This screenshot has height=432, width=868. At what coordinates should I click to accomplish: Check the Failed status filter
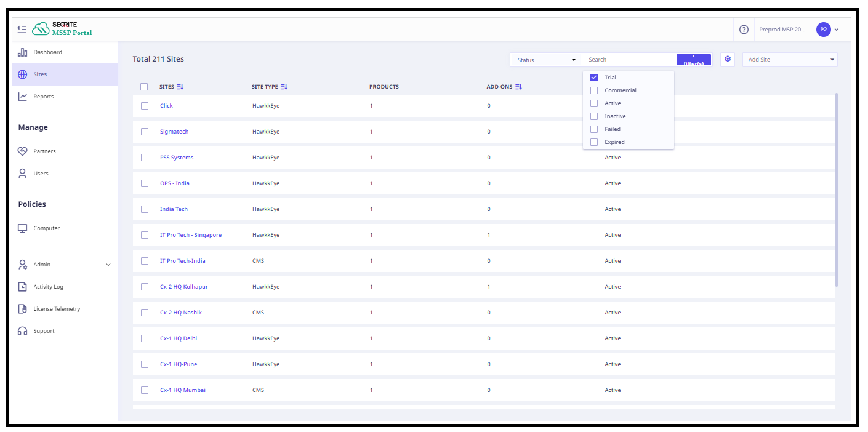(594, 129)
